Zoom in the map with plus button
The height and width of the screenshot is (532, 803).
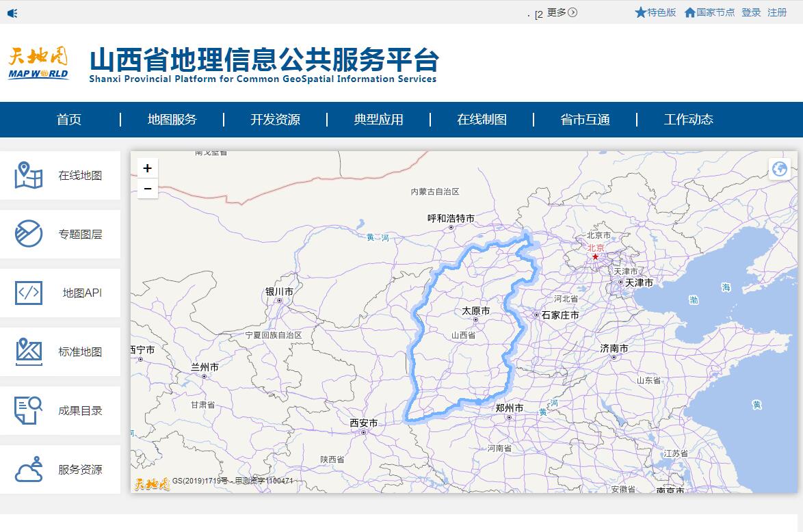148,168
